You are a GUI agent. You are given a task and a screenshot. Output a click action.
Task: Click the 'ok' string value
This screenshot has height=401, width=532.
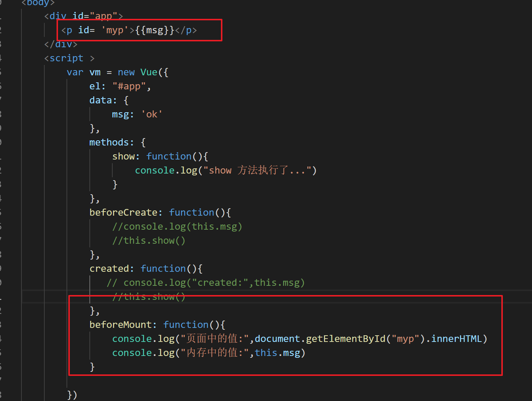pos(151,114)
